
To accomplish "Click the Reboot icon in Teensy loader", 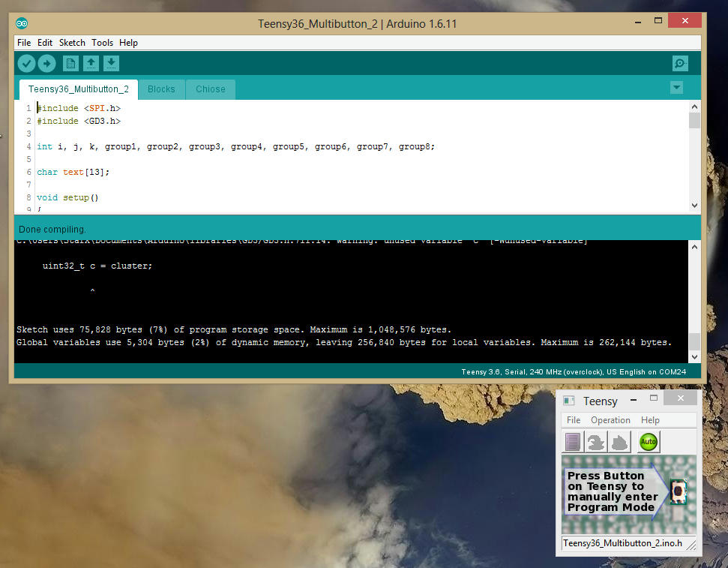I will click(621, 442).
